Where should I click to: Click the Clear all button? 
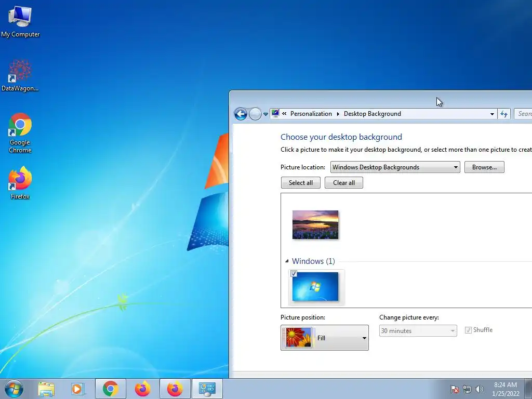[x=344, y=182]
